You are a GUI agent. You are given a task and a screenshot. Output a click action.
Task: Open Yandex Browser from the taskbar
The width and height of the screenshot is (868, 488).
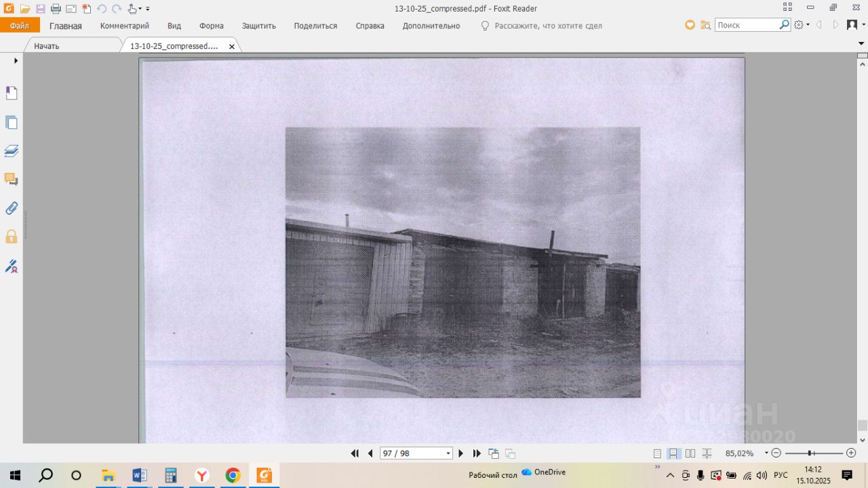click(x=202, y=475)
